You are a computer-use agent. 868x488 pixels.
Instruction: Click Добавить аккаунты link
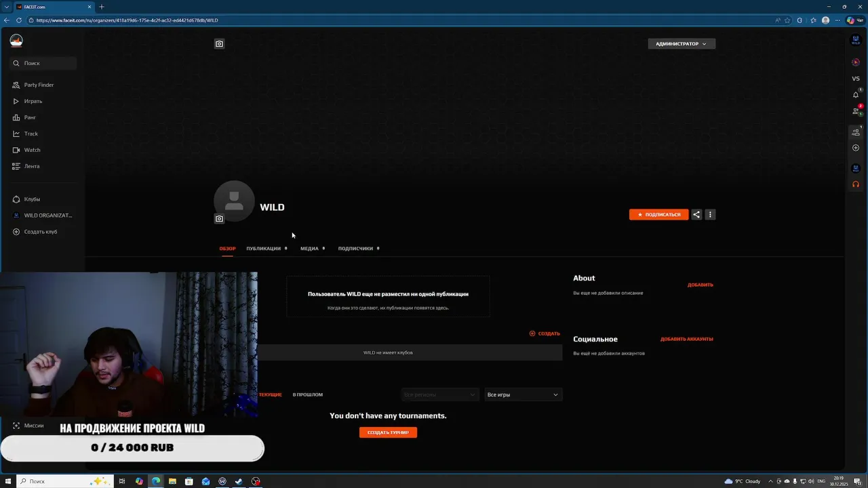pyautogui.click(x=687, y=339)
